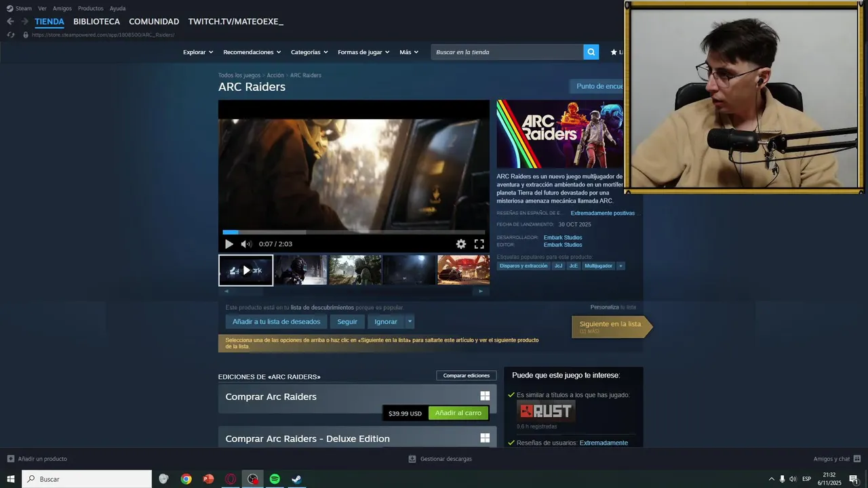Viewport: 868px width, 488px height.
Task: Select the Disparos y extracción tag
Action: tap(524, 266)
